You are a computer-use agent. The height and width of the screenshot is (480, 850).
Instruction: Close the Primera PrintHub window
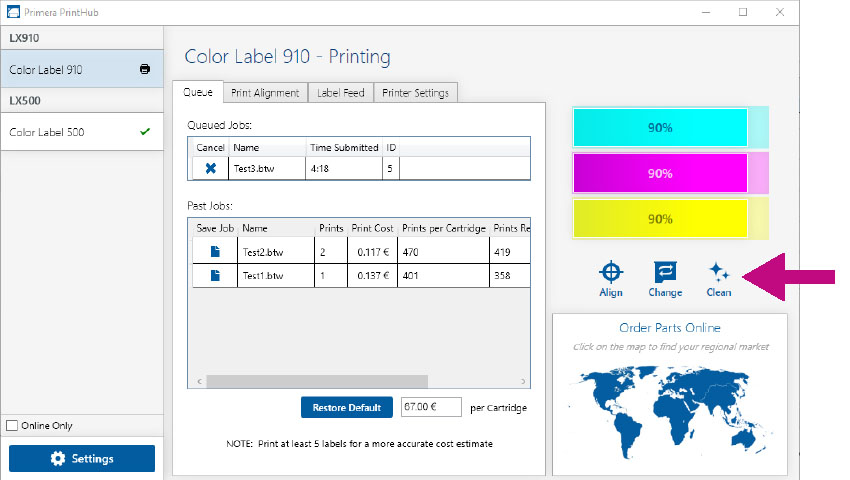point(780,12)
